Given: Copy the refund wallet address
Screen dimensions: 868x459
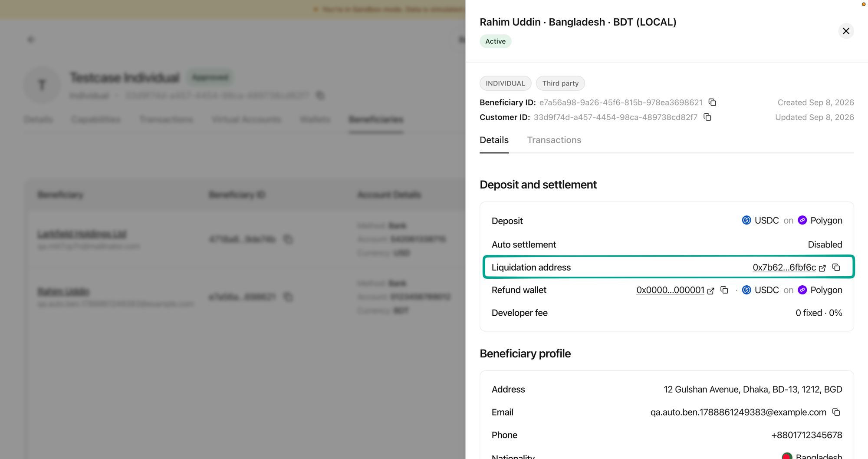Looking at the screenshot, I should click(x=724, y=290).
